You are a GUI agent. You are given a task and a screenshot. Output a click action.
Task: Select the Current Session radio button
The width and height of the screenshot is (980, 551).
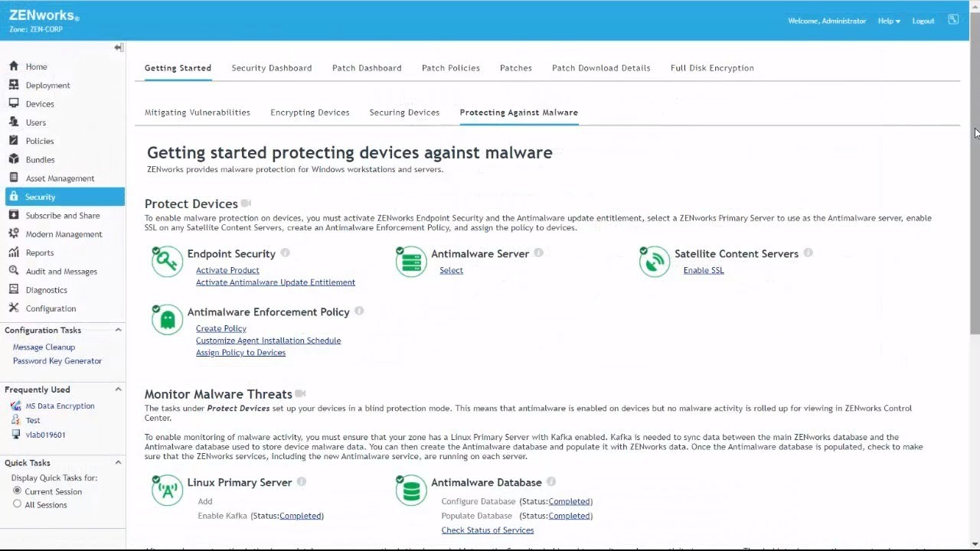[x=17, y=491]
